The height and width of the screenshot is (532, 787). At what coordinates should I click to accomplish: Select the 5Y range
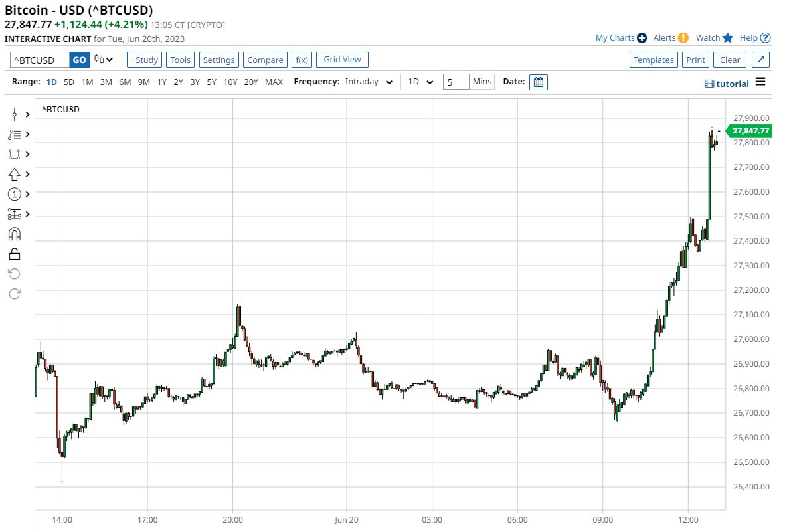coord(211,82)
